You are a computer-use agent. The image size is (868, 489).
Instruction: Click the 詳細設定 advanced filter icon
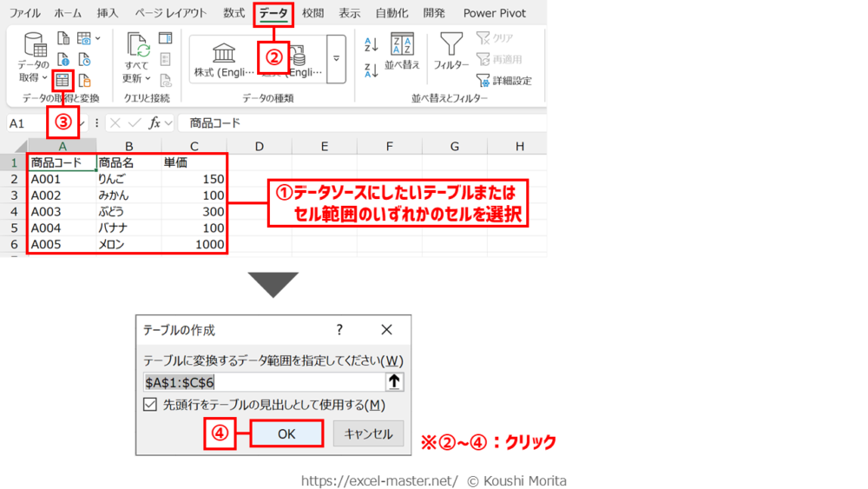coord(483,81)
